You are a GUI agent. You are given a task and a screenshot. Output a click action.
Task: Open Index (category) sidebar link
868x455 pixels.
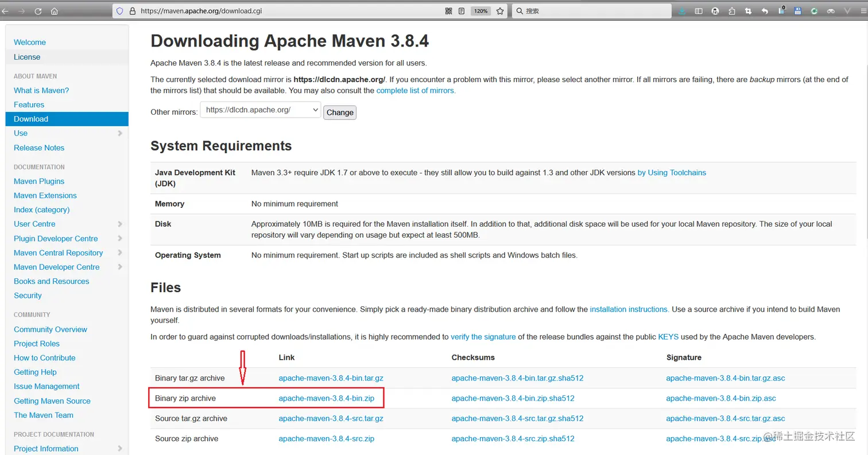tap(42, 210)
